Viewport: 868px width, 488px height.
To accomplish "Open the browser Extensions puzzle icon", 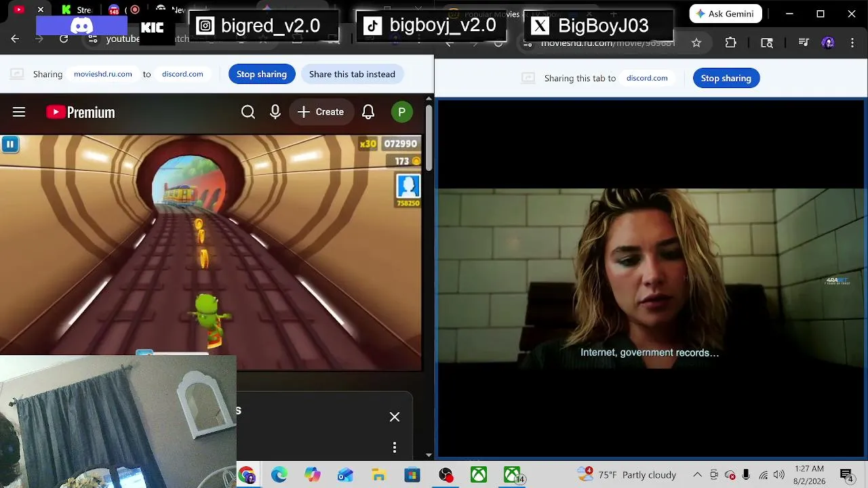I will pyautogui.click(x=730, y=43).
